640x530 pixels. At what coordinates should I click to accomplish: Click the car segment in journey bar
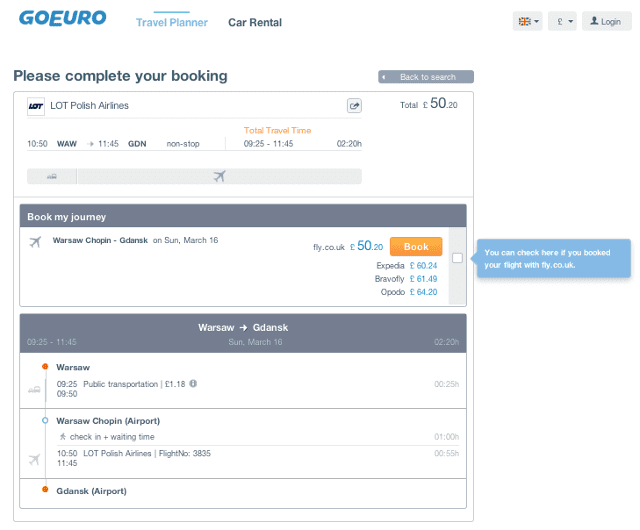point(51,176)
